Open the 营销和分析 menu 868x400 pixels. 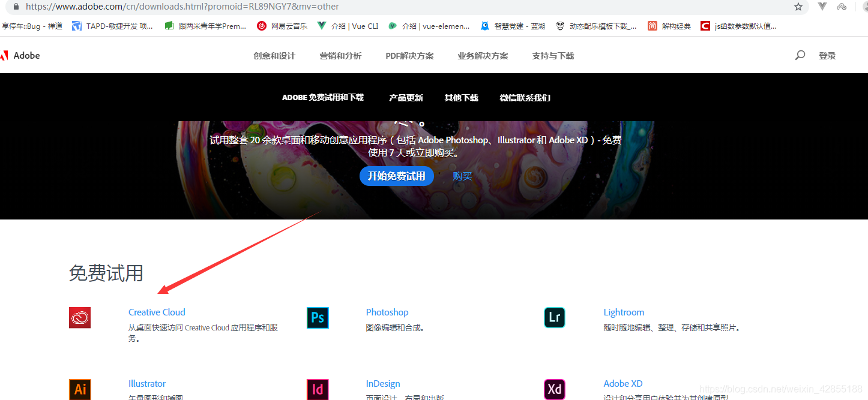[x=340, y=56]
